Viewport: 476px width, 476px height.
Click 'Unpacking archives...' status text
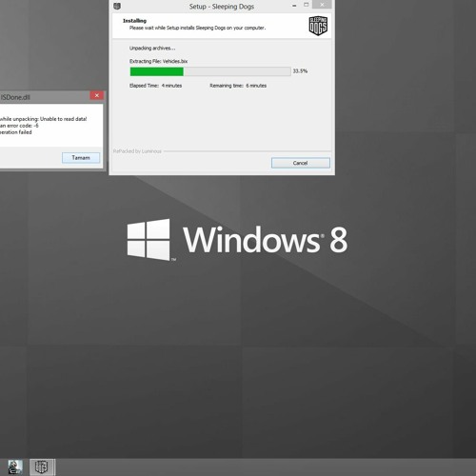click(x=152, y=49)
